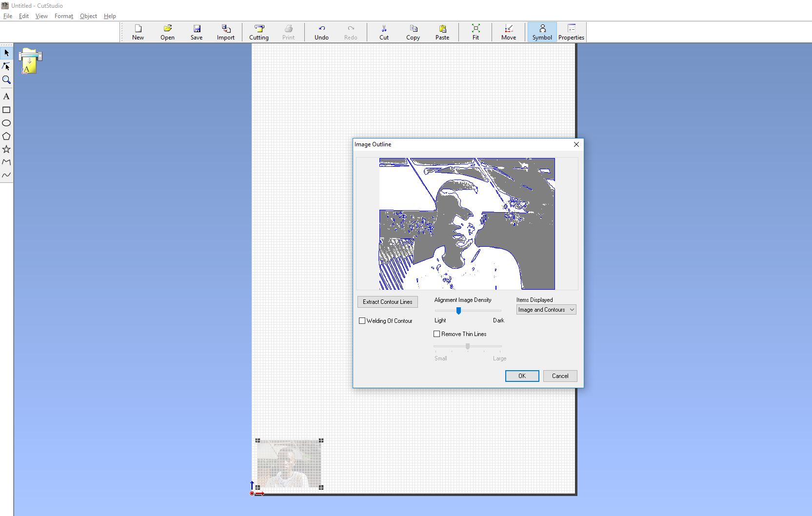812x516 pixels.
Task: Select the text tool
Action: 6,97
